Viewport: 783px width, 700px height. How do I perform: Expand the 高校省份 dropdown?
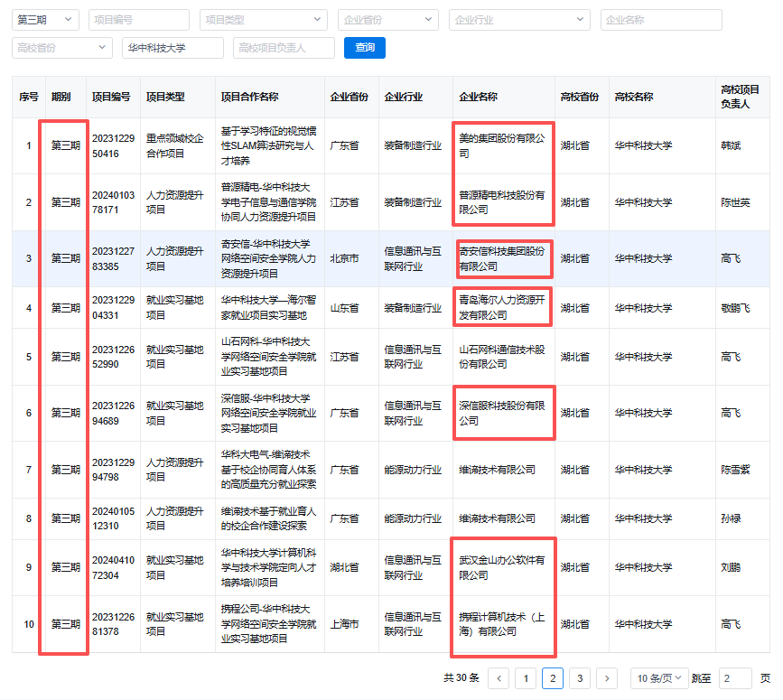[62, 48]
